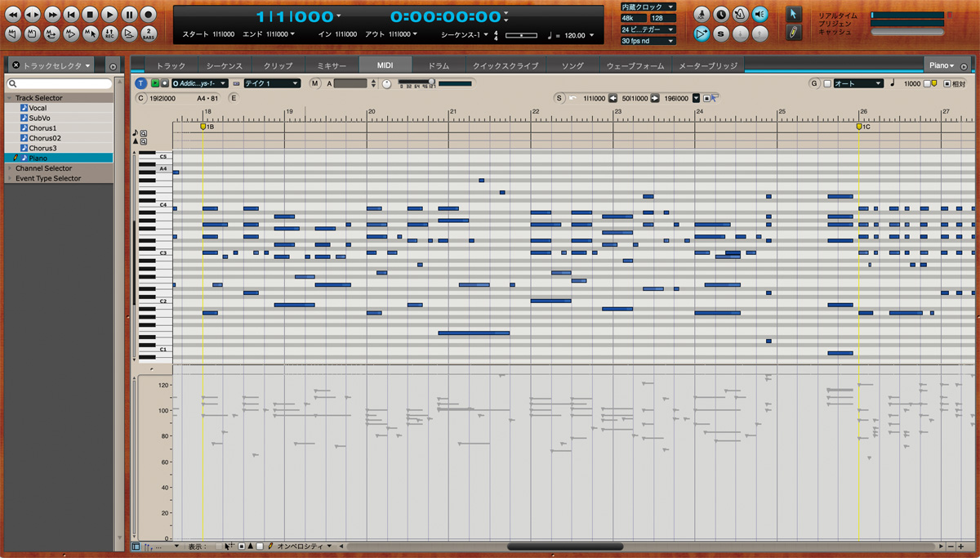
Task: Click the return-to-start transport button
Action: pos(72,14)
